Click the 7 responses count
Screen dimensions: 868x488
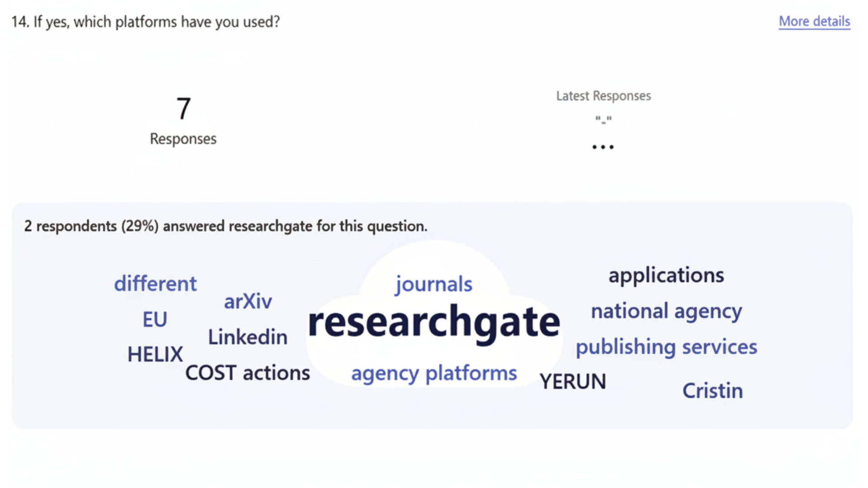coord(183,109)
